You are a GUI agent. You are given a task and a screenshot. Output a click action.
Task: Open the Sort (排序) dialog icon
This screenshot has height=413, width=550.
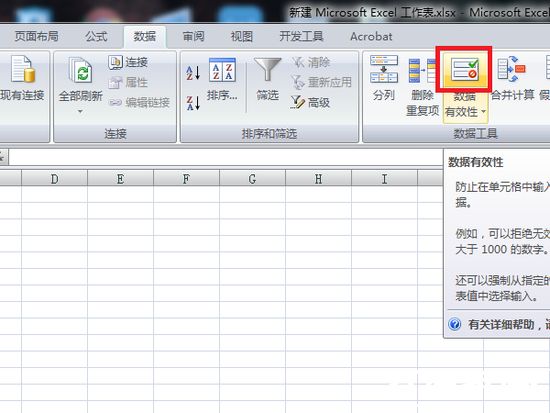click(x=222, y=70)
